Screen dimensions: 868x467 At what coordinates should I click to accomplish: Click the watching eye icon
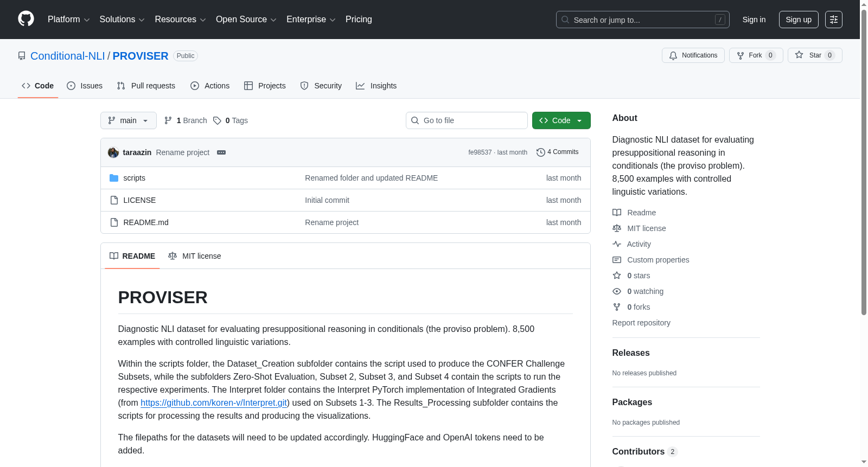pyautogui.click(x=617, y=291)
